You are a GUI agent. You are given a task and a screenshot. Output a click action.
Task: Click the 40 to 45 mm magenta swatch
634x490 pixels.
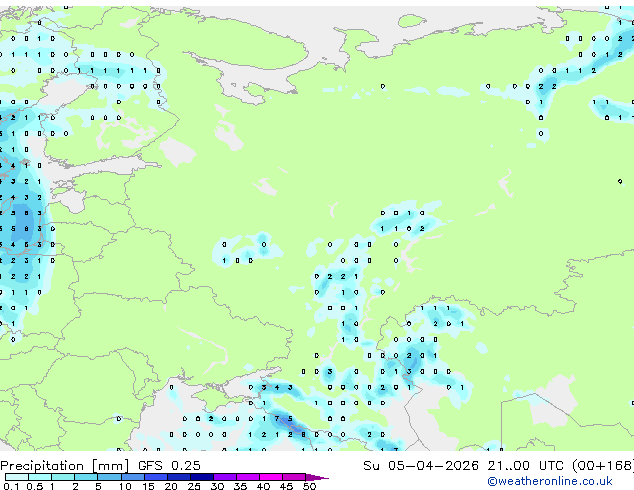[271, 477]
